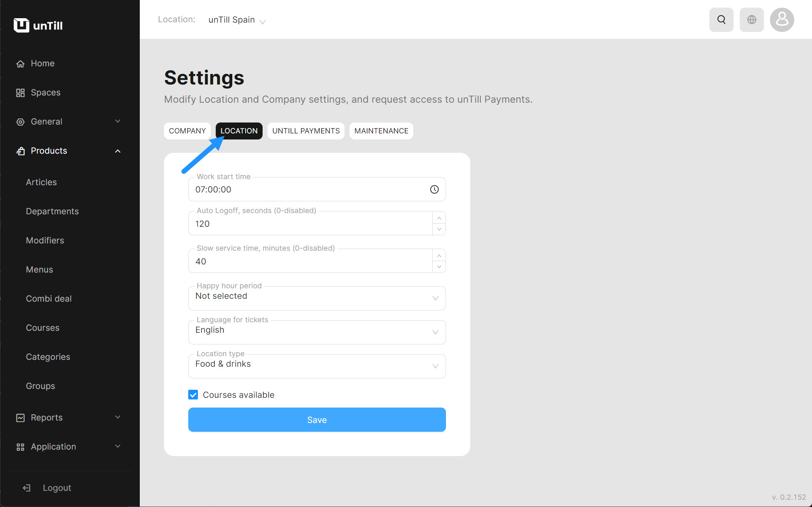
Task: Increase Auto Logoff seconds with up arrow
Action: (439, 218)
